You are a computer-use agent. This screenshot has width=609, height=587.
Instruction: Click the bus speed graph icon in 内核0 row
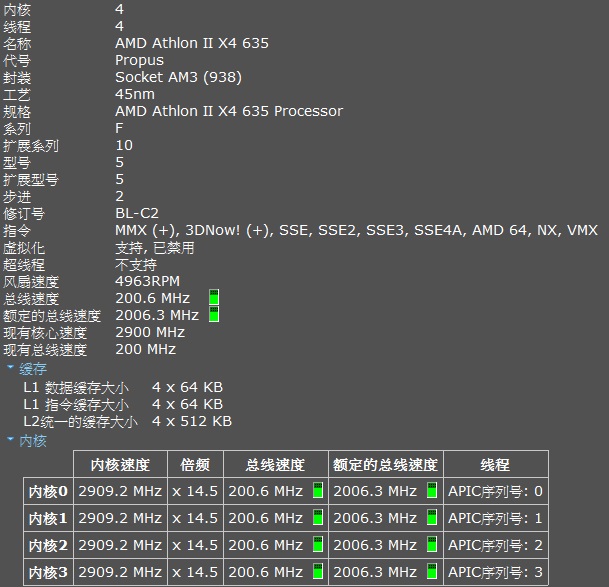point(318,490)
